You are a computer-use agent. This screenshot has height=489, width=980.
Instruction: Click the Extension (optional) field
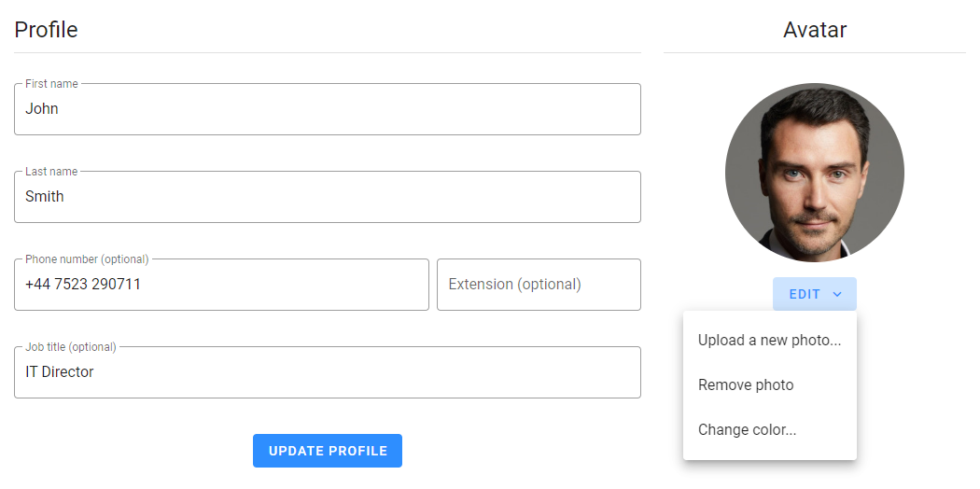(539, 285)
